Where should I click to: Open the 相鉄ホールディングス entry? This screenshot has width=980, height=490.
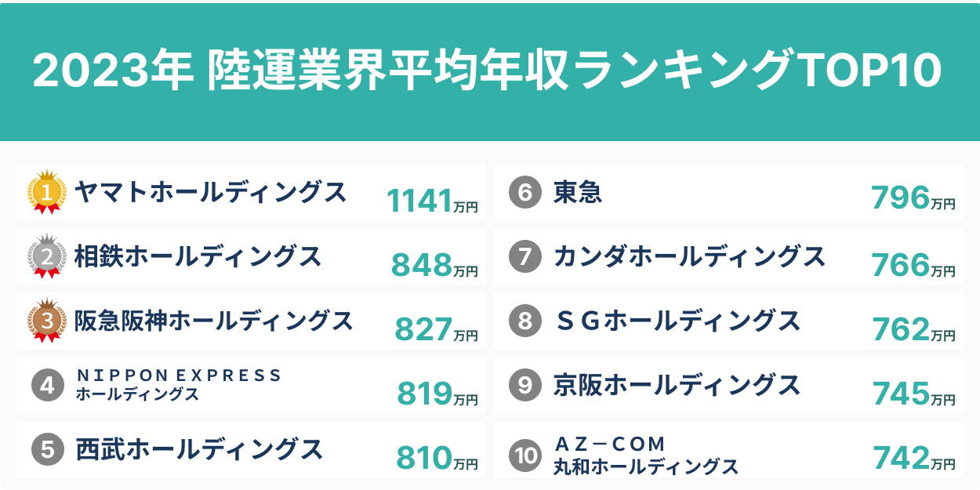tap(198, 256)
